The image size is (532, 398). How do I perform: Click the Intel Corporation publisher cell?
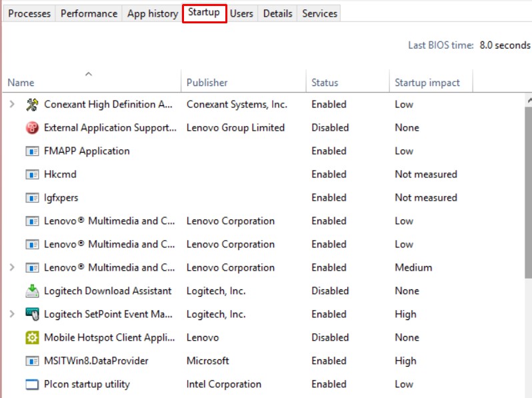point(224,384)
